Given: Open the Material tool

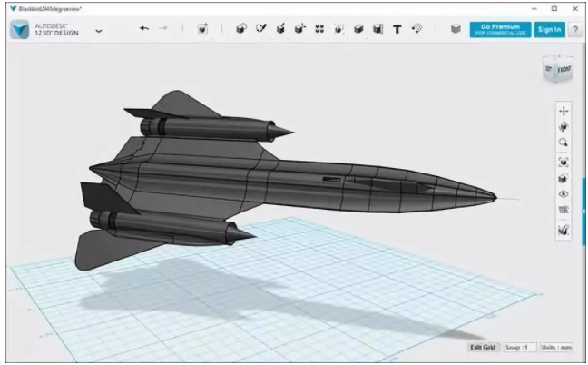Looking at the screenshot, I should [456, 29].
